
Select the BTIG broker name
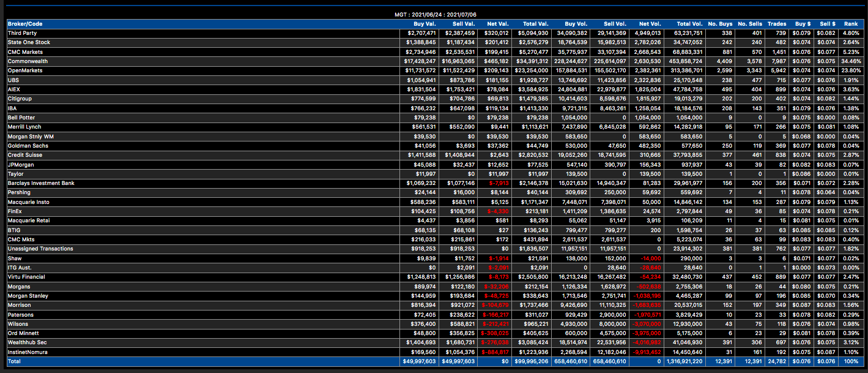(x=14, y=230)
